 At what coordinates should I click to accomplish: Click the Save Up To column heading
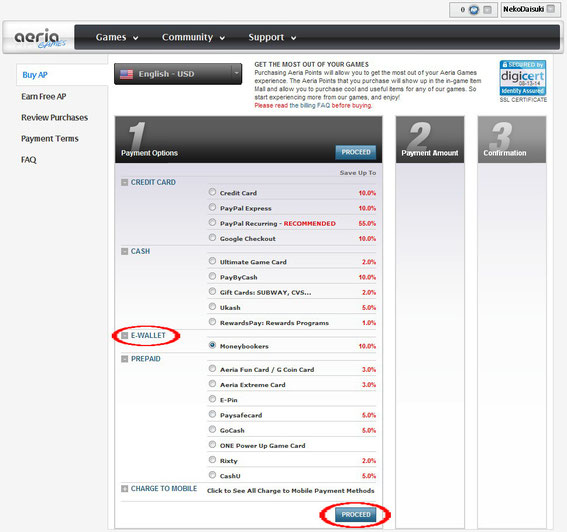pyautogui.click(x=358, y=173)
